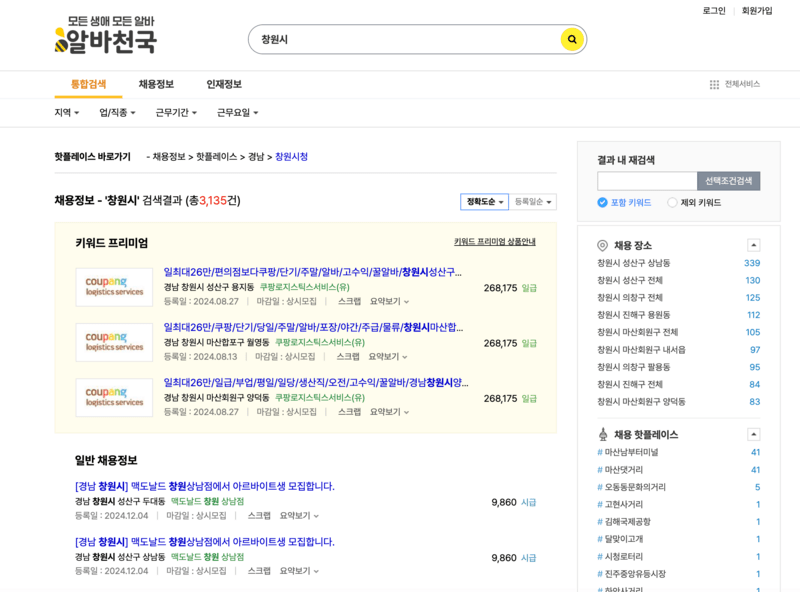Image resolution: width=800 pixels, height=592 pixels.
Task: Switch to the 인재정보 tab
Action: pos(224,84)
